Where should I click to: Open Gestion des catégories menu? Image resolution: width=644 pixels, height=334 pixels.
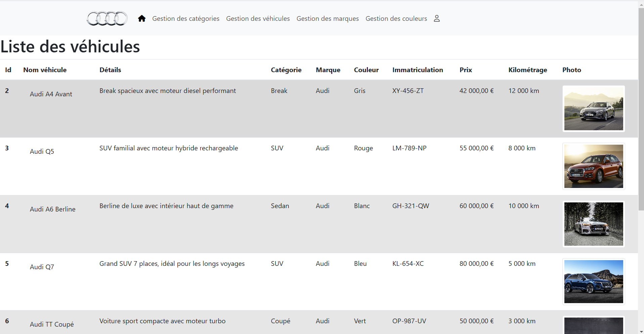tap(186, 18)
